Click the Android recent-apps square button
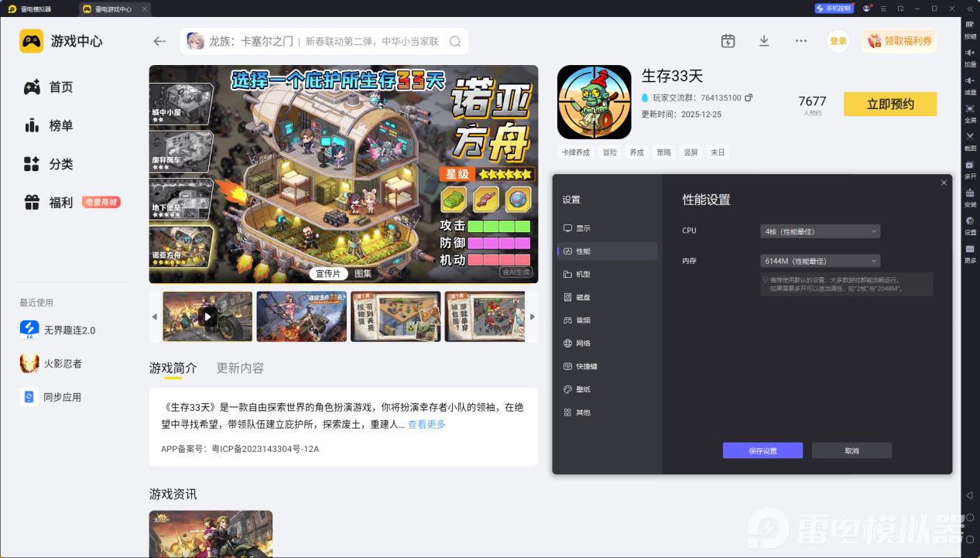Screen dimensions: 980x558 [x=970, y=539]
